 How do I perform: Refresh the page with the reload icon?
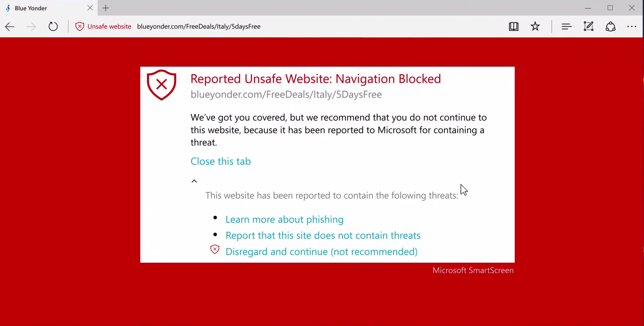(53, 26)
